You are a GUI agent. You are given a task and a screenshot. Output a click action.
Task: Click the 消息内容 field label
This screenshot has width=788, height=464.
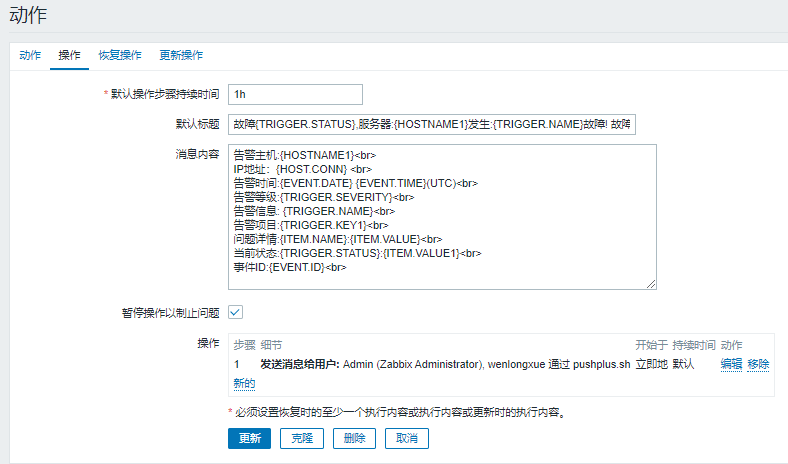197,155
